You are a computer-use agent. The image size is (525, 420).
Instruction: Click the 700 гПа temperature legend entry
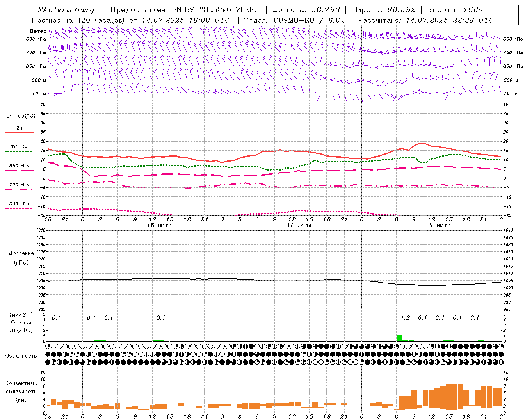click(x=19, y=185)
